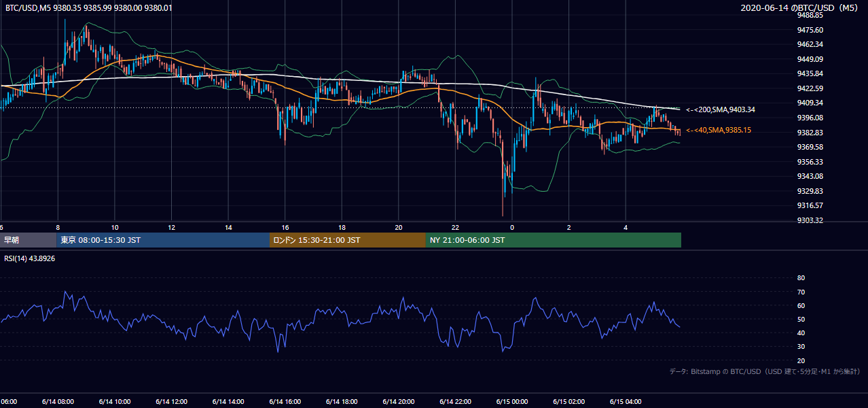The image size is (868, 408).
Task: Click the 6/14 12:00 date axis label
Action: [171, 402]
